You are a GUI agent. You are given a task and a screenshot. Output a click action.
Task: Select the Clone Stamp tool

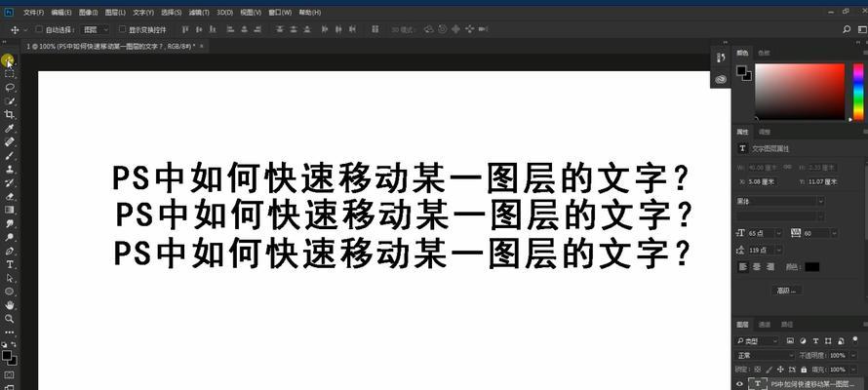pos(10,170)
